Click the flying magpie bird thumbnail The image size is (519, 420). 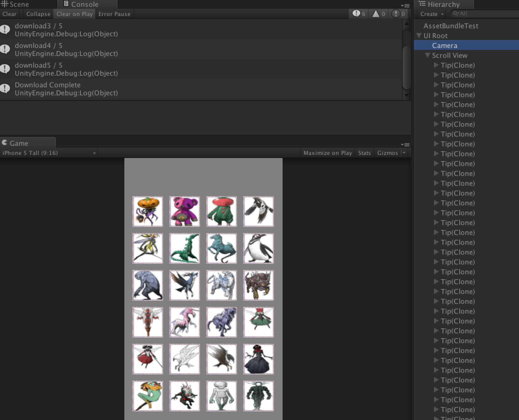click(x=259, y=212)
